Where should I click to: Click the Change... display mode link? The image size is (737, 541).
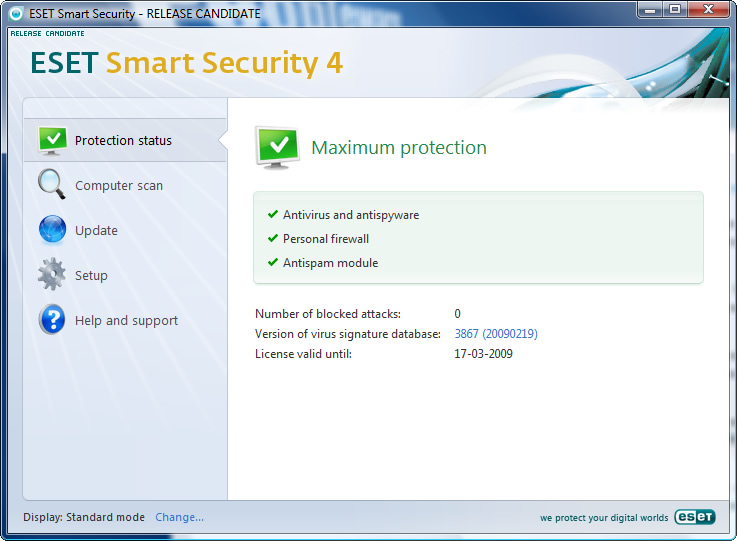180,517
